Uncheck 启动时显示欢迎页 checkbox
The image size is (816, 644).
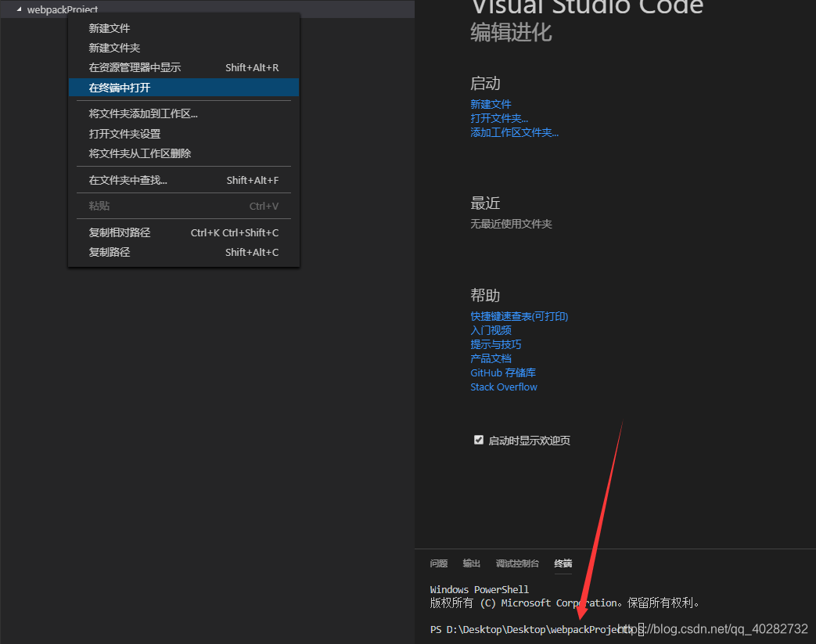(479, 440)
